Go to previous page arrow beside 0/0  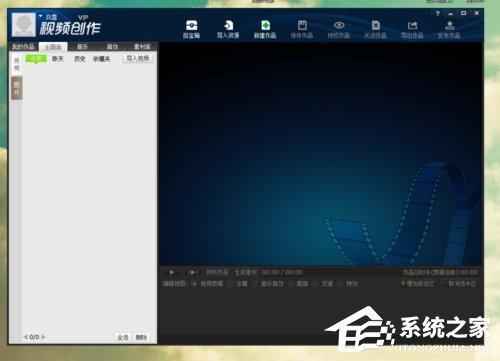26,337
